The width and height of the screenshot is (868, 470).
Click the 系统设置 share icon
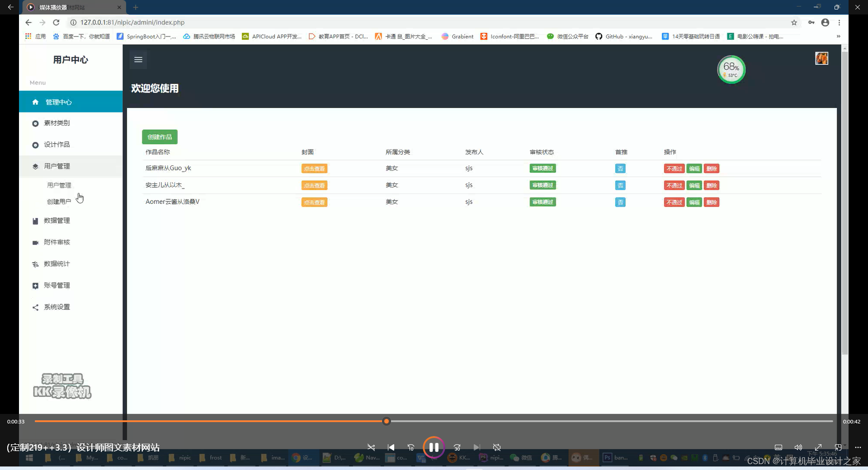click(35, 308)
